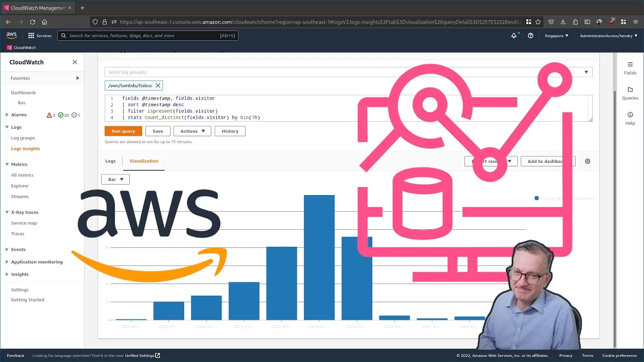Close the CloudWatch Management browser tab
The height and width of the screenshot is (362, 644).
point(70,8)
